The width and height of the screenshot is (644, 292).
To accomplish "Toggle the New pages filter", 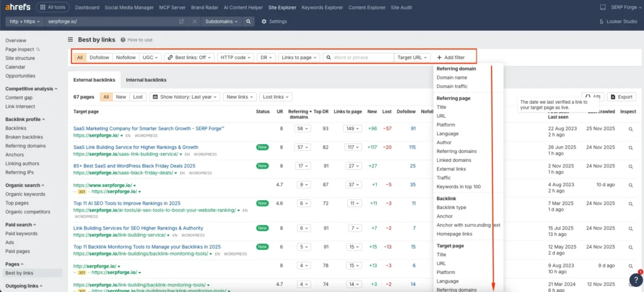I will [121, 97].
